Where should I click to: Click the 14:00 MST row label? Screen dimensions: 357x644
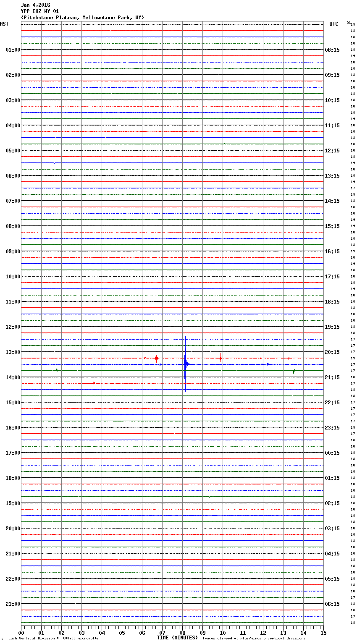tap(13, 377)
